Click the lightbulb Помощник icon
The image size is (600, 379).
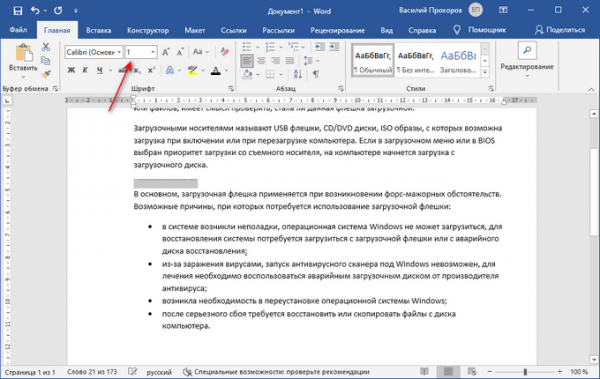457,30
